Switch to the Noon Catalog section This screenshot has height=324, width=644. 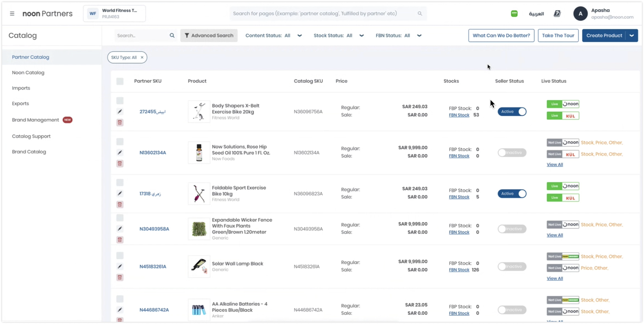tap(28, 72)
